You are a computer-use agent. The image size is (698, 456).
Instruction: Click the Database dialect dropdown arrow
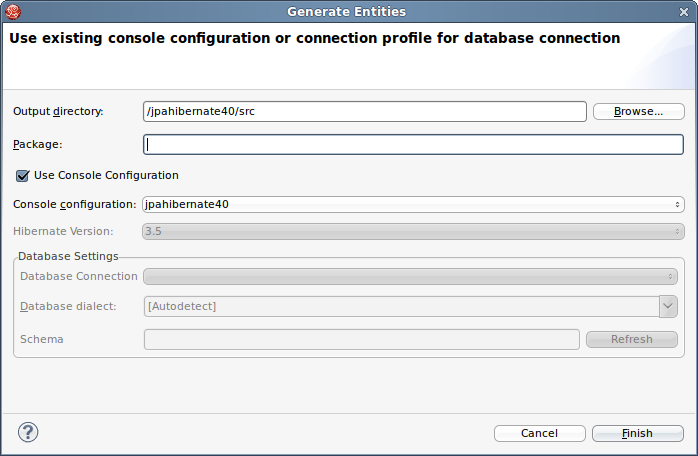point(669,306)
